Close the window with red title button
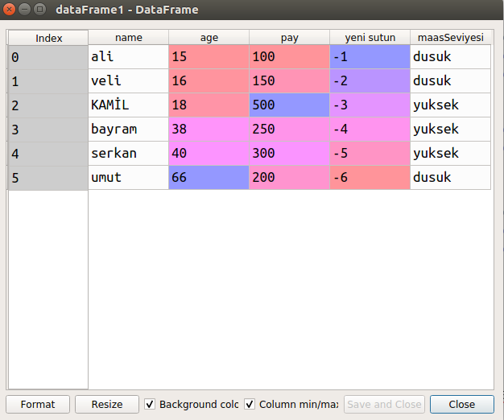Screen dimensions: 504x420 [x=9, y=10]
